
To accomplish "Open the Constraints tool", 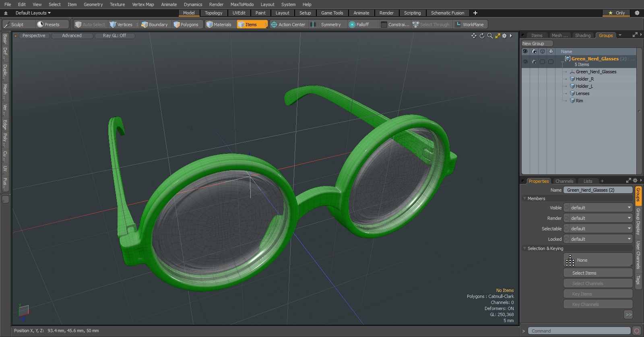I will point(395,25).
